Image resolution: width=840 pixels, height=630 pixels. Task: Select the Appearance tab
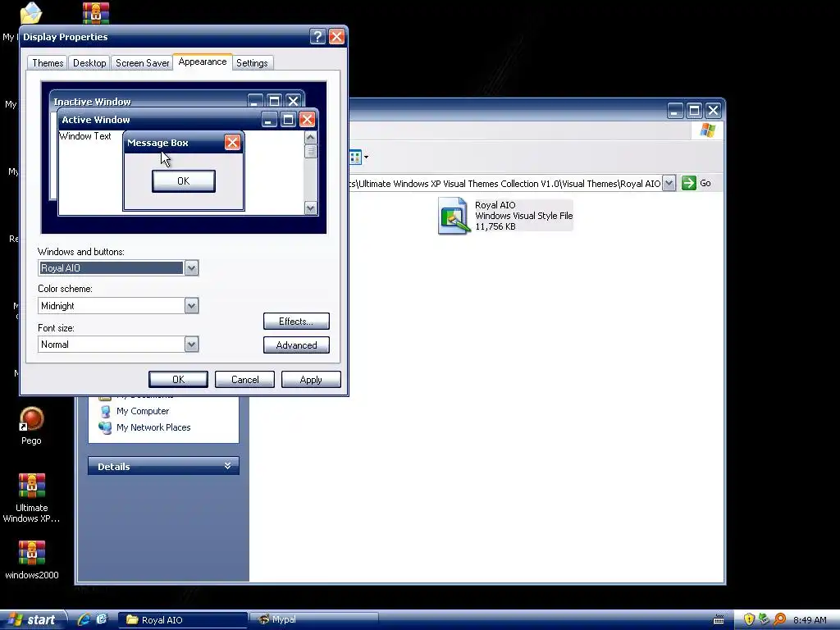pos(203,62)
